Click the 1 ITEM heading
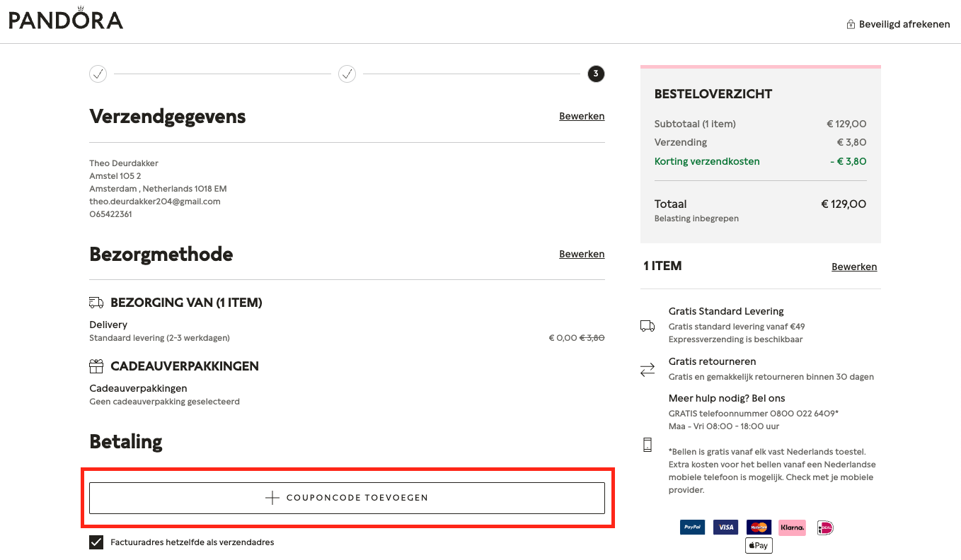 click(x=662, y=267)
